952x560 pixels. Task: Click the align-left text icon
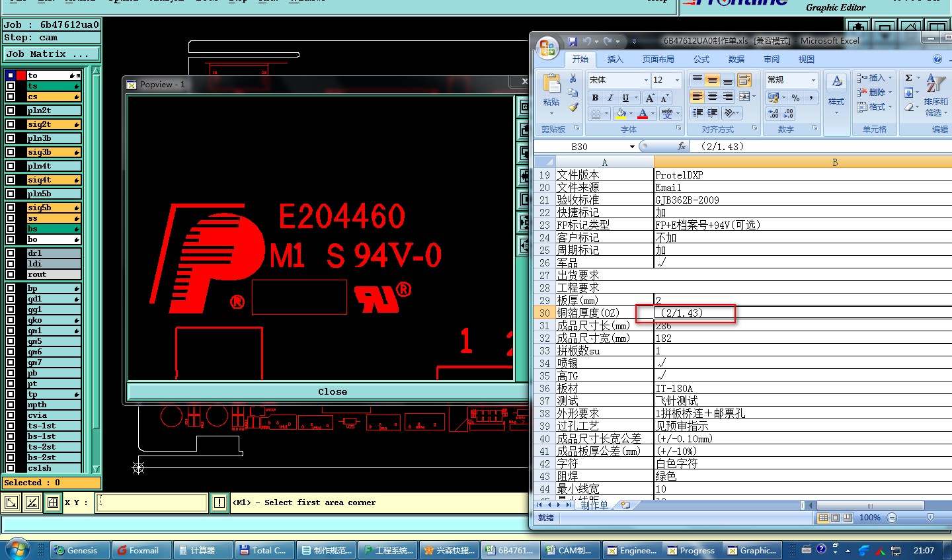pyautogui.click(x=697, y=97)
